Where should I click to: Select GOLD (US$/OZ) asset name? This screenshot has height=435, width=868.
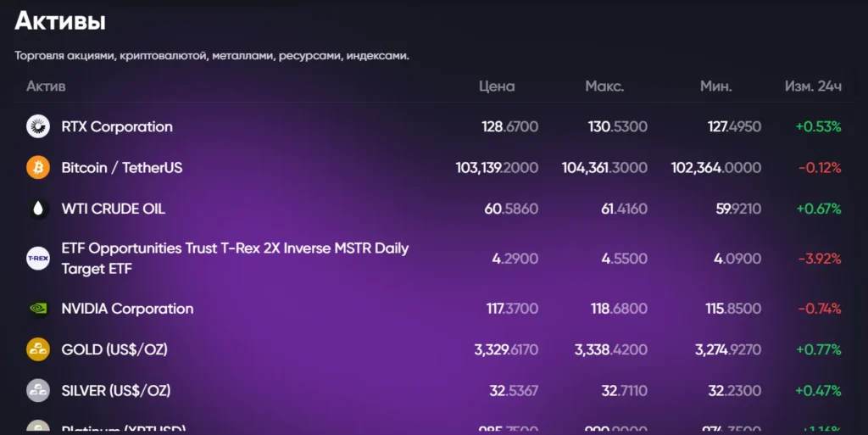(x=116, y=349)
